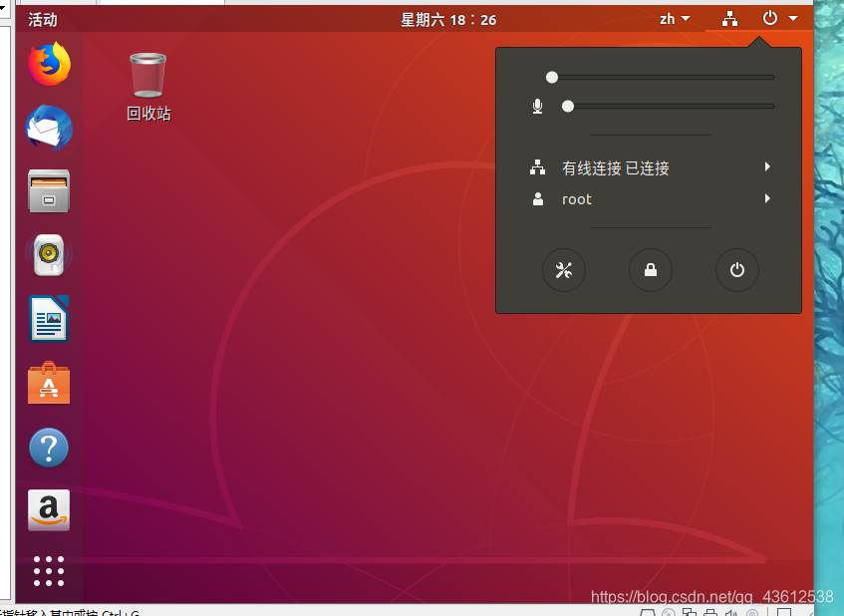844x616 pixels.
Task: Click the wired network icon in the top bar
Action: point(731,18)
